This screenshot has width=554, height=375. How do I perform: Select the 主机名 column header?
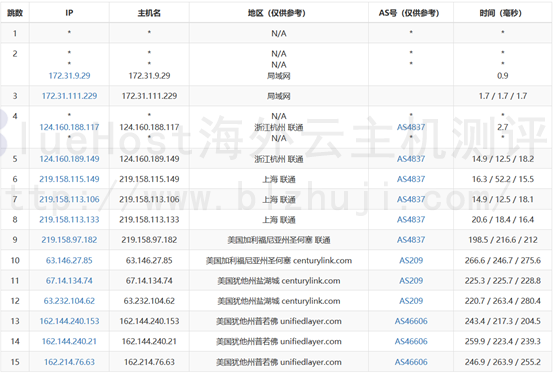(x=149, y=13)
